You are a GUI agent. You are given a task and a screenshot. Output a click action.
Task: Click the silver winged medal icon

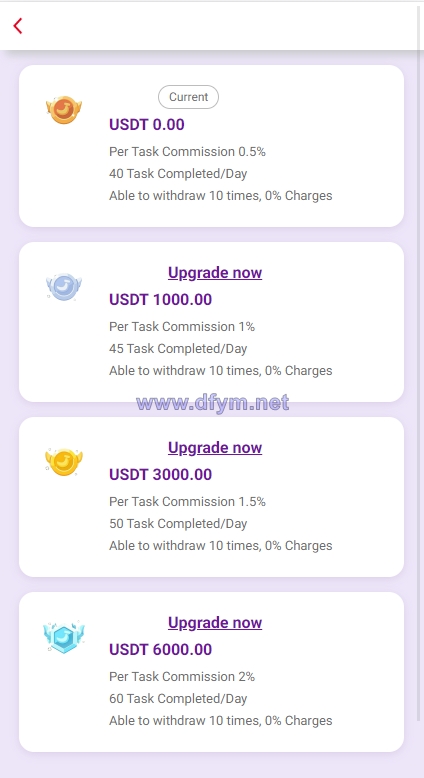coord(64,287)
